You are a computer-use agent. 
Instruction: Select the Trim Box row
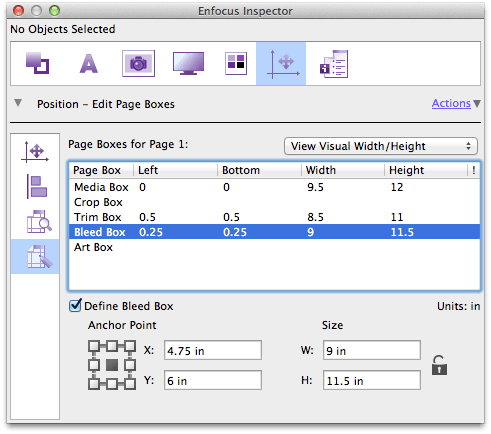[x=274, y=217]
